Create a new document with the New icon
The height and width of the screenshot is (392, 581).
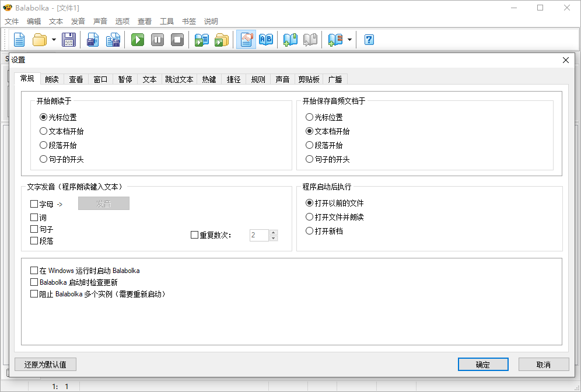pos(19,39)
